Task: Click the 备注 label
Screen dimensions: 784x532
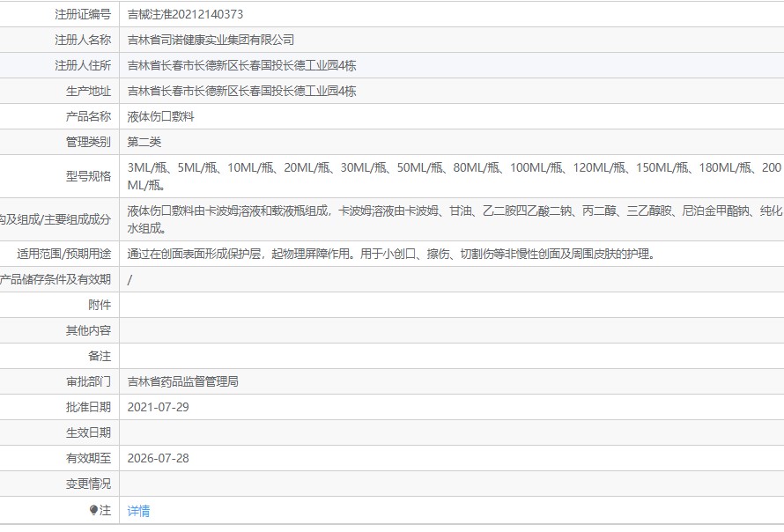Action: pyautogui.click(x=100, y=356)
